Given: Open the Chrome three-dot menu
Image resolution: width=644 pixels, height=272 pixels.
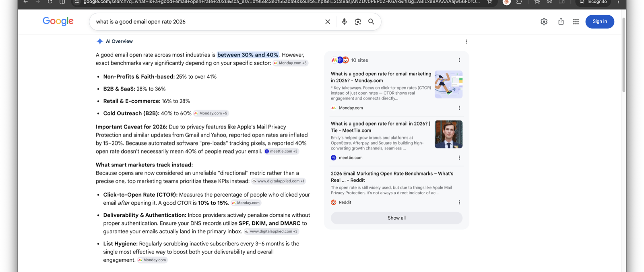Looking at the screenshot, I should [618, 2].
